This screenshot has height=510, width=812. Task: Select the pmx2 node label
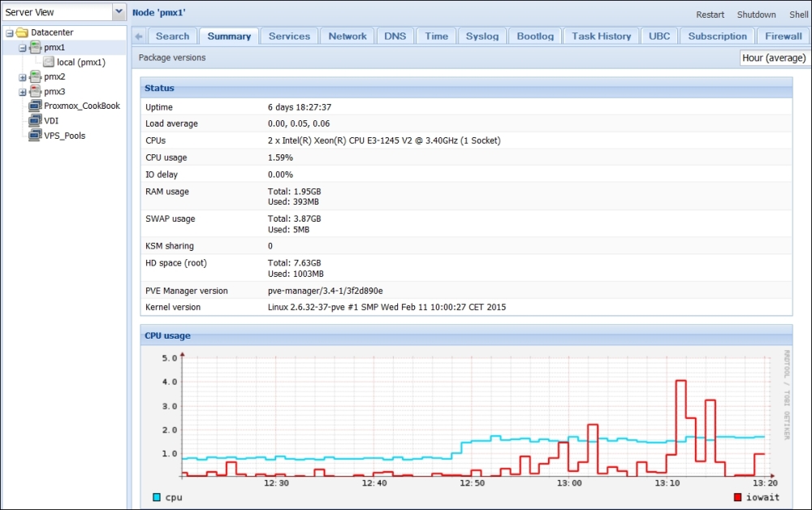[x=54, y=76]
